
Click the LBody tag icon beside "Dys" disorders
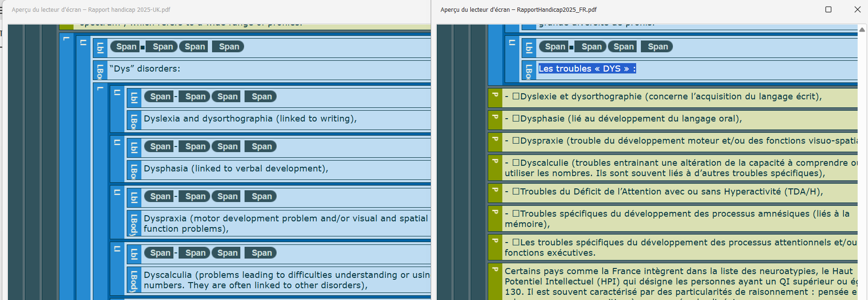coord(100,70)
